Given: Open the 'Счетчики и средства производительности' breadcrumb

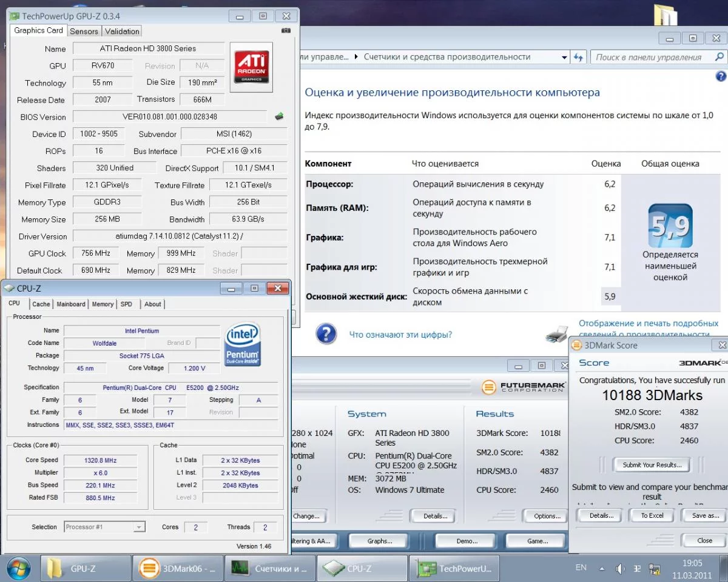Looking at the screenshot, I should (x=447, y=57).
